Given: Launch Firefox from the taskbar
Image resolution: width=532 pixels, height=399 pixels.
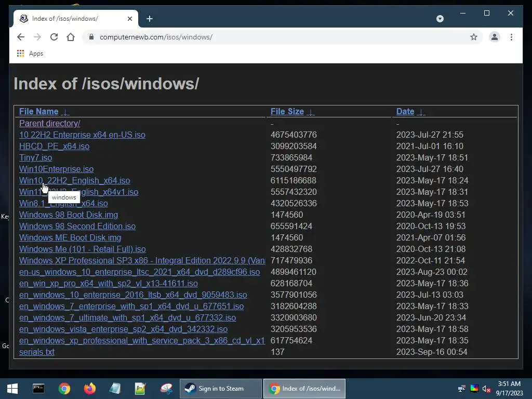Looking at the screenshot, I should [89, 389].
